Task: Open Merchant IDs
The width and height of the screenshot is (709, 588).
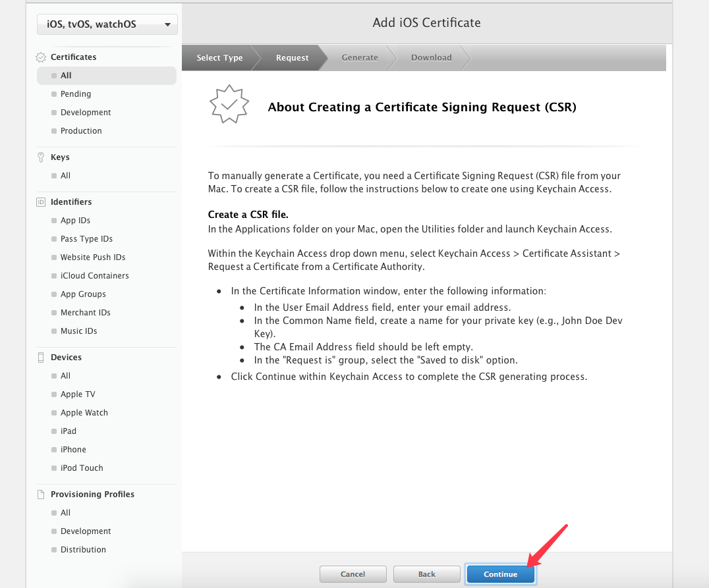Action: [86, 313]
